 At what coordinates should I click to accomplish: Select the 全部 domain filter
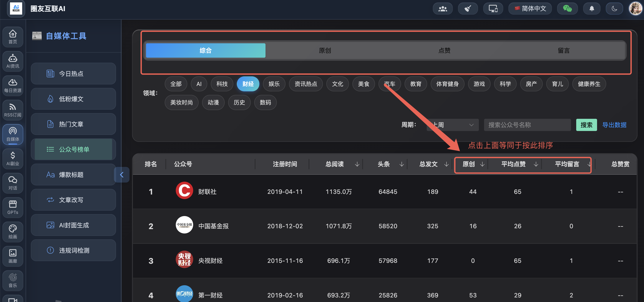coord(176,84)
